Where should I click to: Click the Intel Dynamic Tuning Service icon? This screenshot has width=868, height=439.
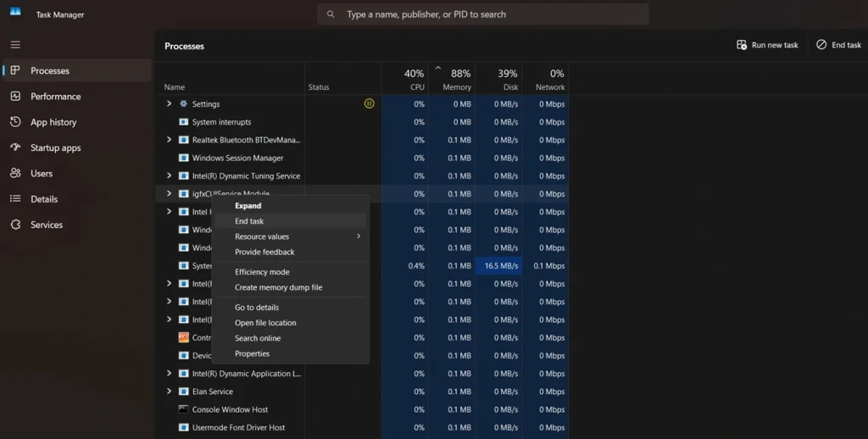click(183, 175)
